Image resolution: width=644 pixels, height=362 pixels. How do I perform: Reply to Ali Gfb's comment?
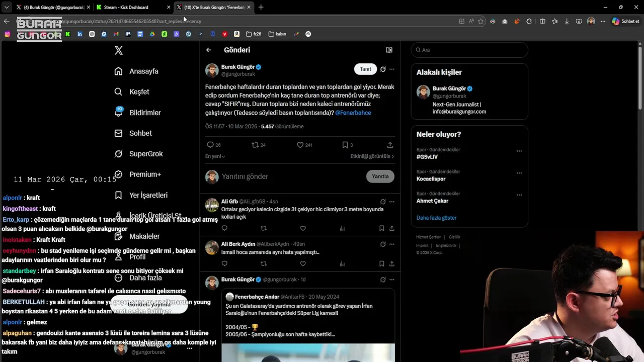click(x=224, y=228)
